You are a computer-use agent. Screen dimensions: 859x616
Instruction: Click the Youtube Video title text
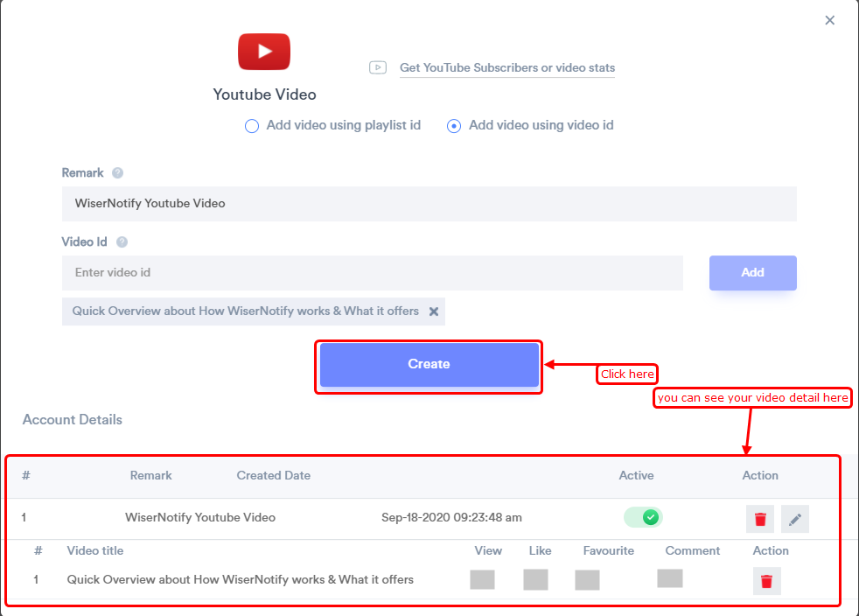pyautogui.click(x=264, y=94)
